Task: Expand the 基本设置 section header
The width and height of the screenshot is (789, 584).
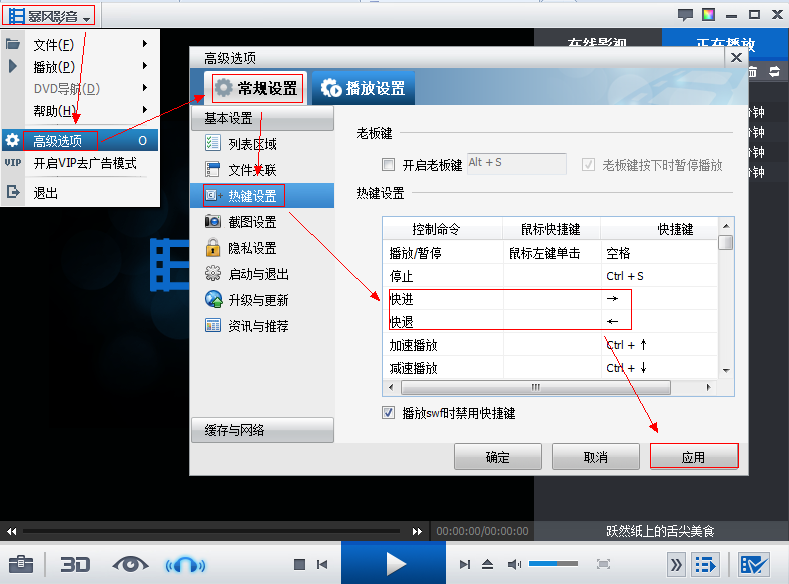Action: tap(262, 118)
